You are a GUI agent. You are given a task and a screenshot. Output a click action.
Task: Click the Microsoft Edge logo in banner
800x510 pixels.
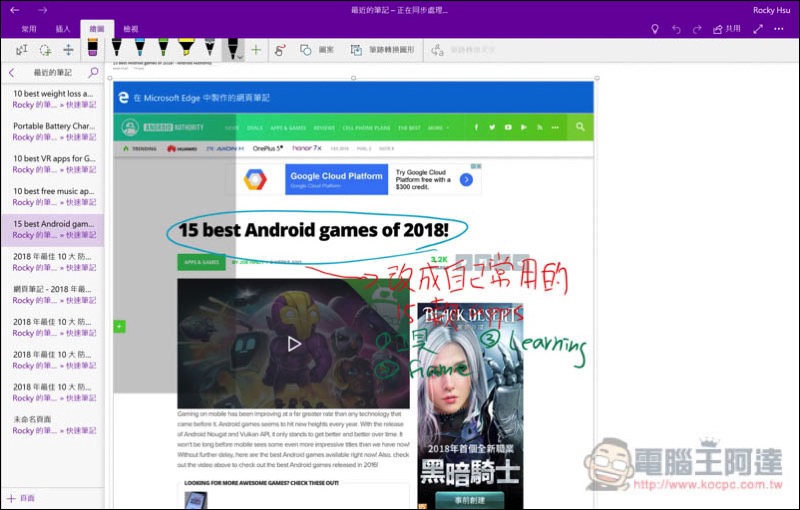123,97
